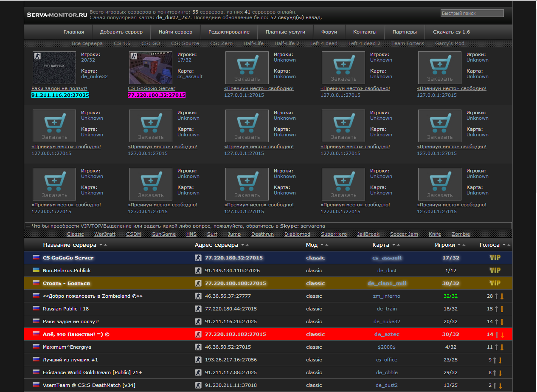Filter servers by the Zombie mod link
537x392 pixels.
[461, 234]
